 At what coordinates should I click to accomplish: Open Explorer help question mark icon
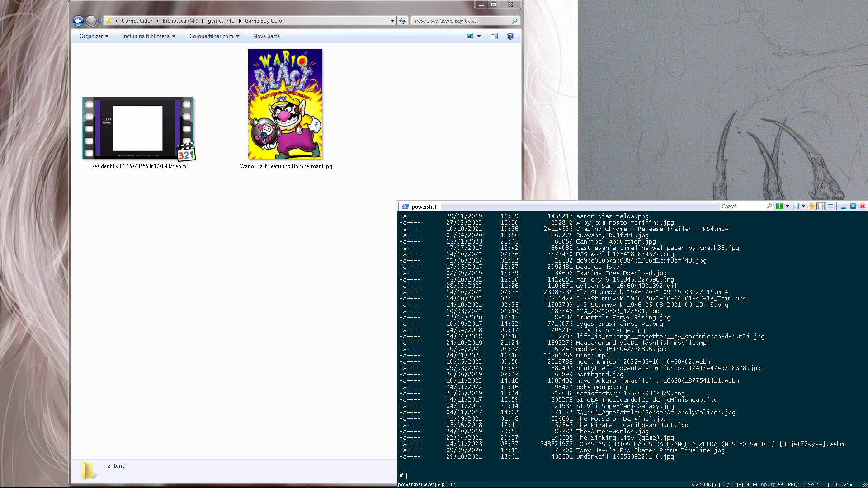(x=510, y=36)
